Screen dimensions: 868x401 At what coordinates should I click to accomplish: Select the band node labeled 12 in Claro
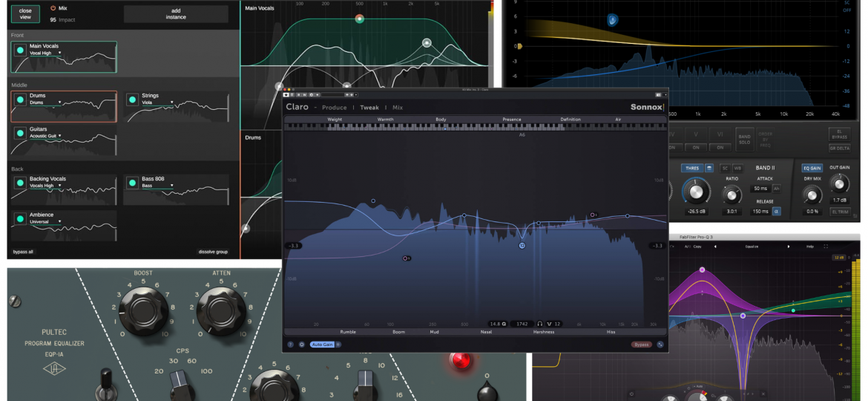[x=522, y=245]
